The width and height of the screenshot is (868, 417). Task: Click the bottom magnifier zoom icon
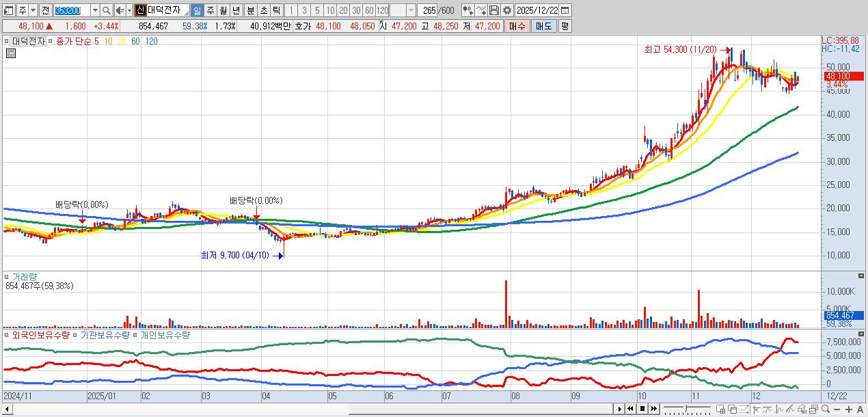click(x=826, y=409)
